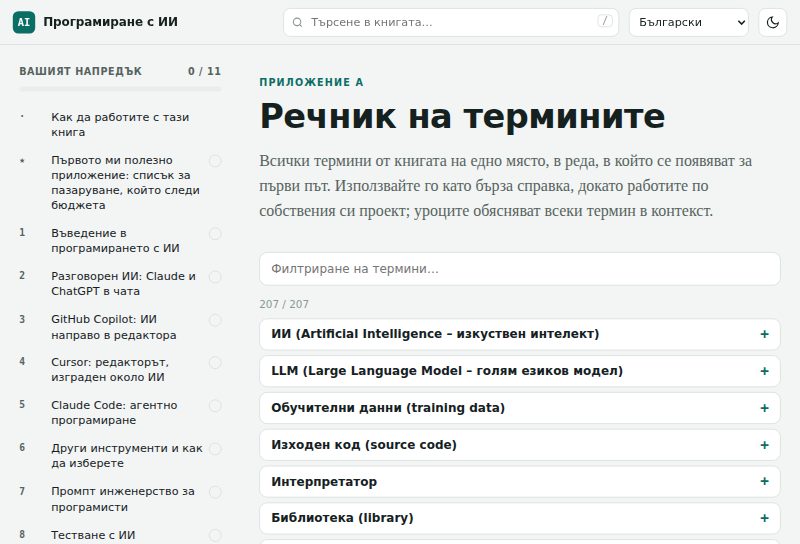Screen dimensions: 800x544
Task: Click plus icon on ИИ term row
Action: [x=764, y=334]
